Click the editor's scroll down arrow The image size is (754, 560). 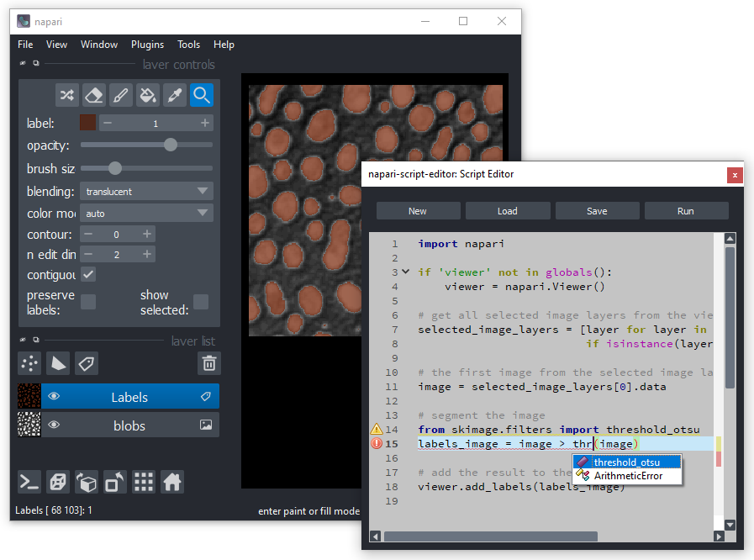pyautogui.click(x=730, y=525)
